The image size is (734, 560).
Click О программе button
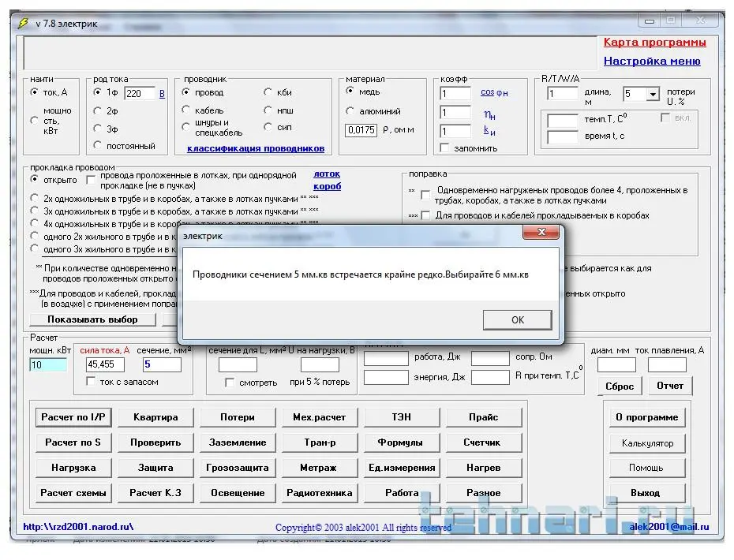tap(647, 417)
